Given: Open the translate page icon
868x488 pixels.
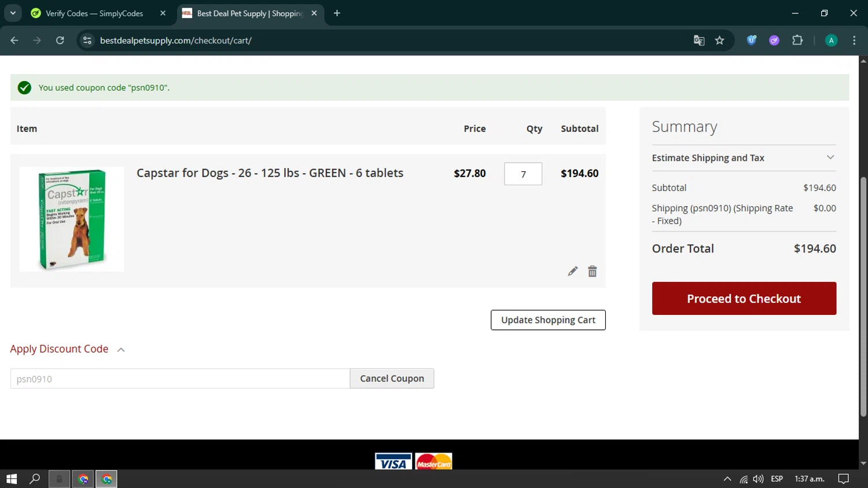Looking at the screenshot, I should point(699,41).
